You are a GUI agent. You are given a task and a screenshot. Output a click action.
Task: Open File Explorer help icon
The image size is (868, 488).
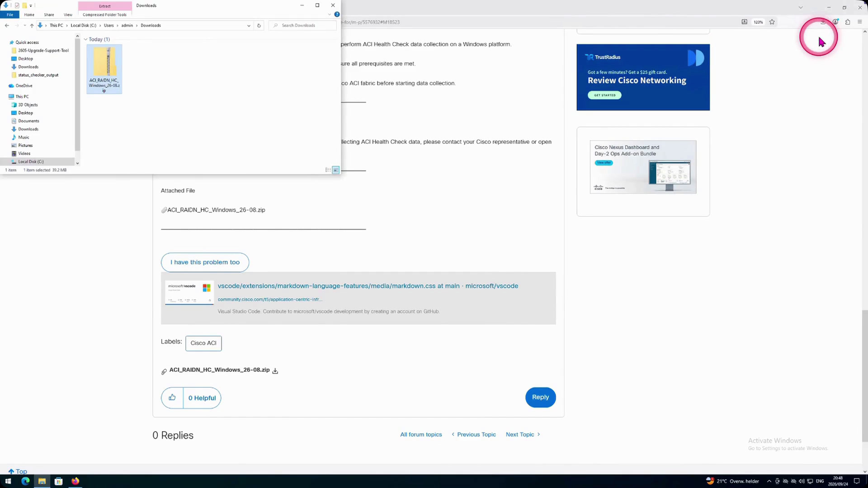click(x=337, y=14)
